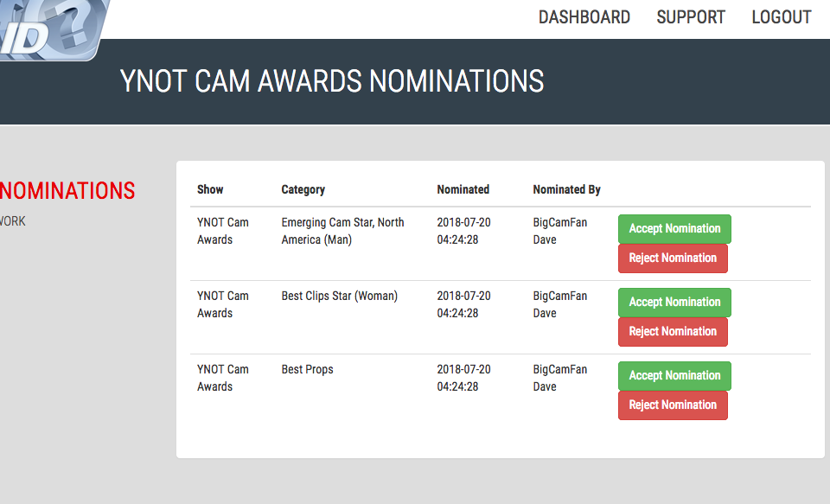Reject nomination for Emerging Cam Star category
The image size is (830, 504).
point(673,258)
